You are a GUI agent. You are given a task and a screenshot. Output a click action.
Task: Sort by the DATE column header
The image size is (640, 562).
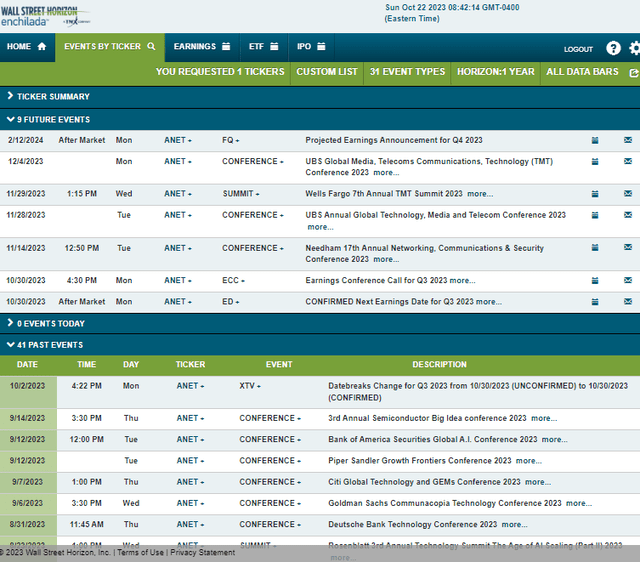pos(27,364)
